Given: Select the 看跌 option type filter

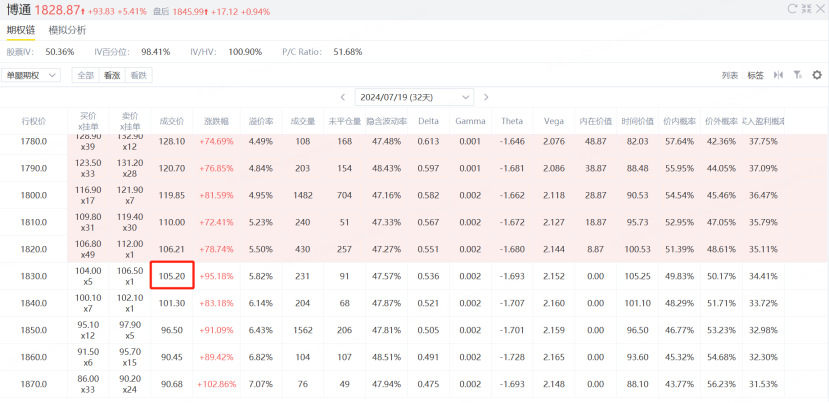Looking at the screenshot, I should click(x=139, y=76).
